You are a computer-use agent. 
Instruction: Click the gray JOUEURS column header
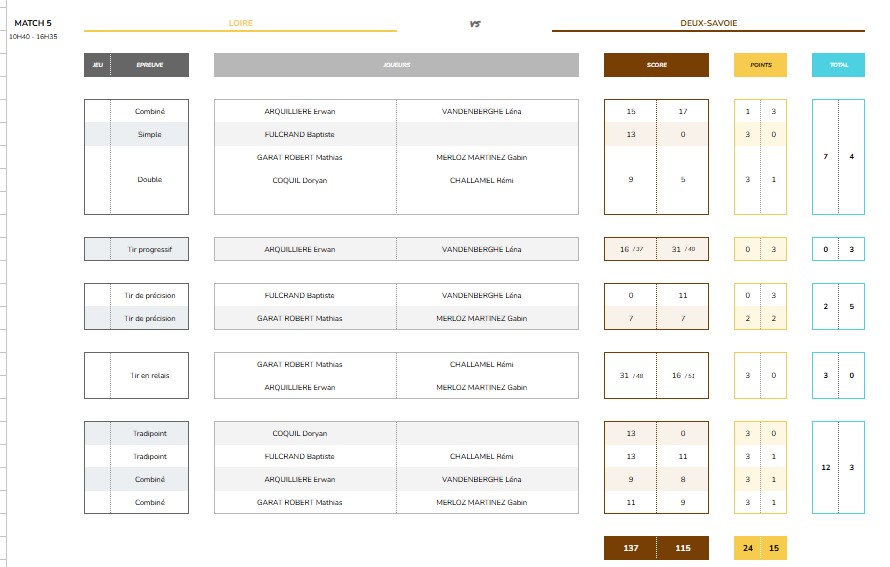(x=396, y=65)
